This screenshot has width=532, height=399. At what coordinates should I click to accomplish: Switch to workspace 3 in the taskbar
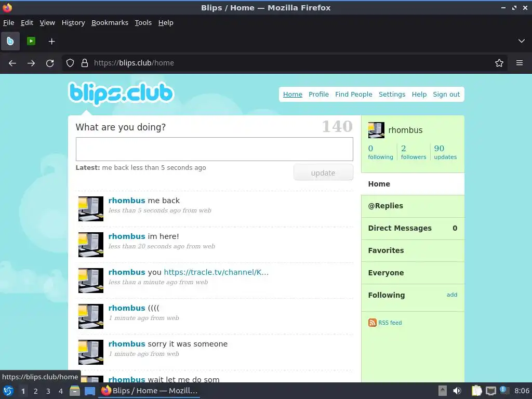point(48,391)
